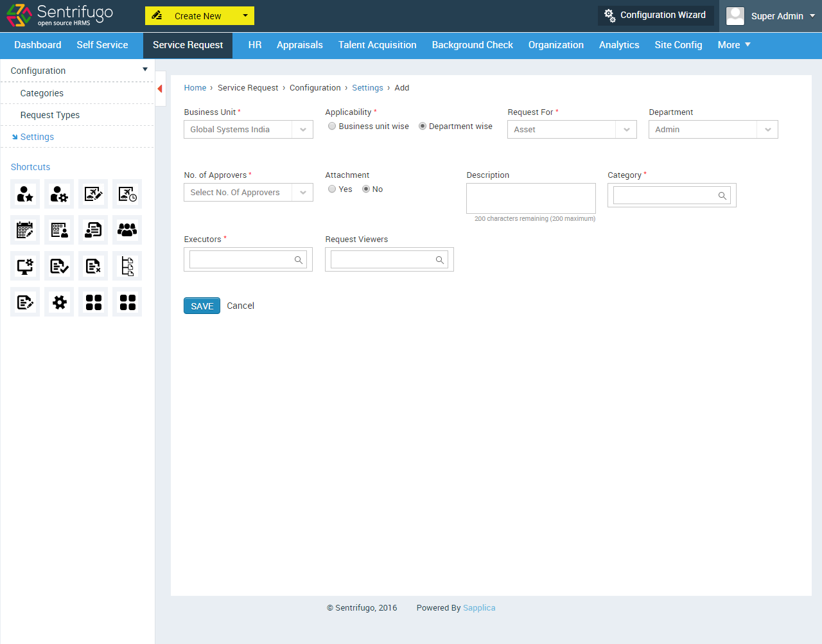
Task: Select the Business unit wise radio button
Action: click(x=331, y=126)
